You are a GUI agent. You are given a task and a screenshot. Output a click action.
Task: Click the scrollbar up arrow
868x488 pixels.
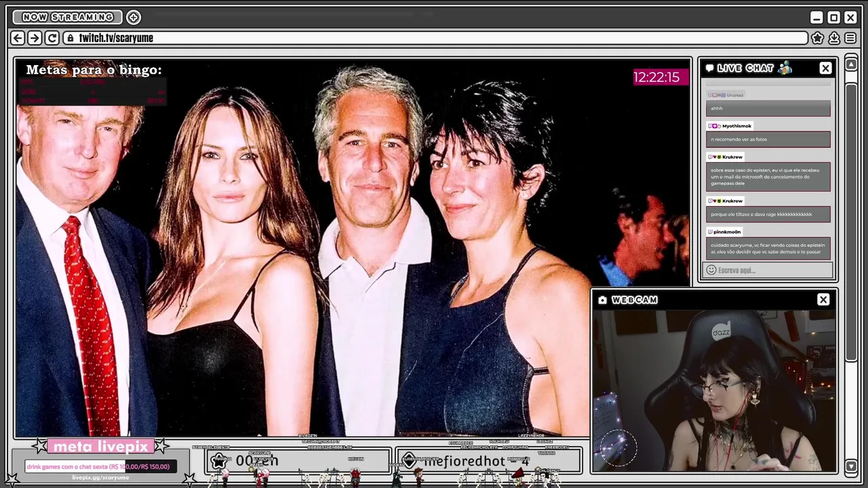coord(851,64)
